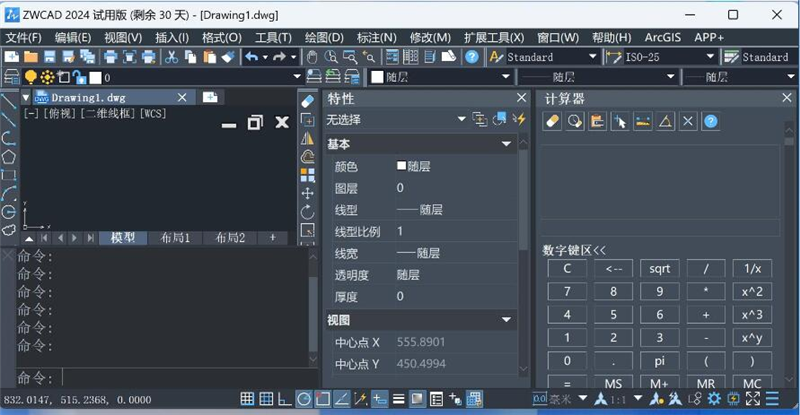Switch to the 布局1 tab
Image resolution: width=800 pixels, height=415 pixels.
point(175,237)
